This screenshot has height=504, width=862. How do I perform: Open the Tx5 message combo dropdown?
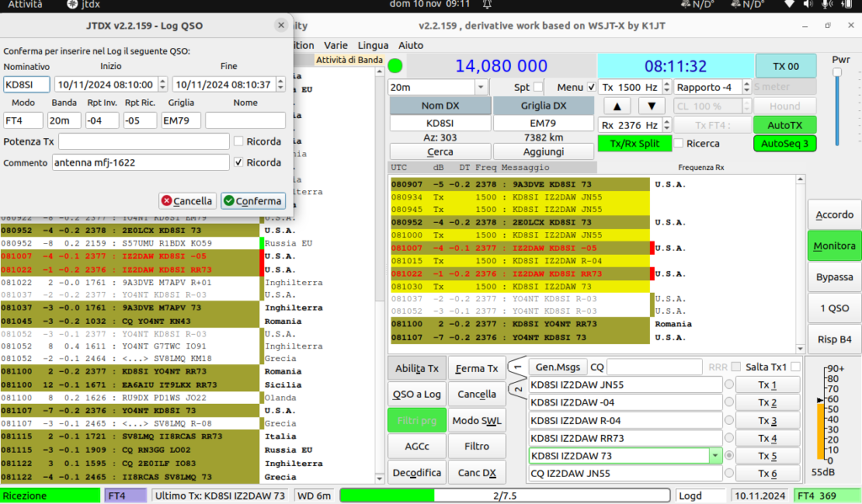tap(716, 456)
